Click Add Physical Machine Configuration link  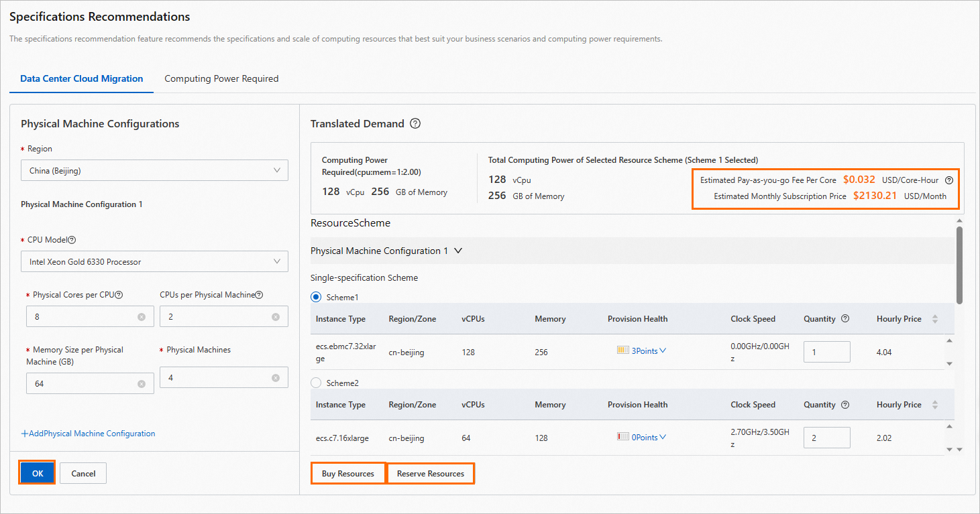point(88,434)
